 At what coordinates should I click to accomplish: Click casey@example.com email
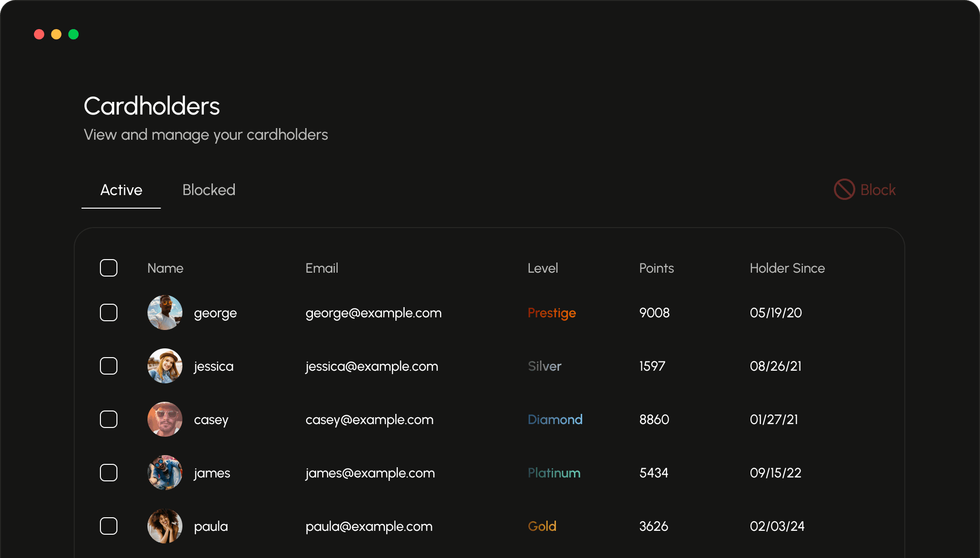click(370, 420)
